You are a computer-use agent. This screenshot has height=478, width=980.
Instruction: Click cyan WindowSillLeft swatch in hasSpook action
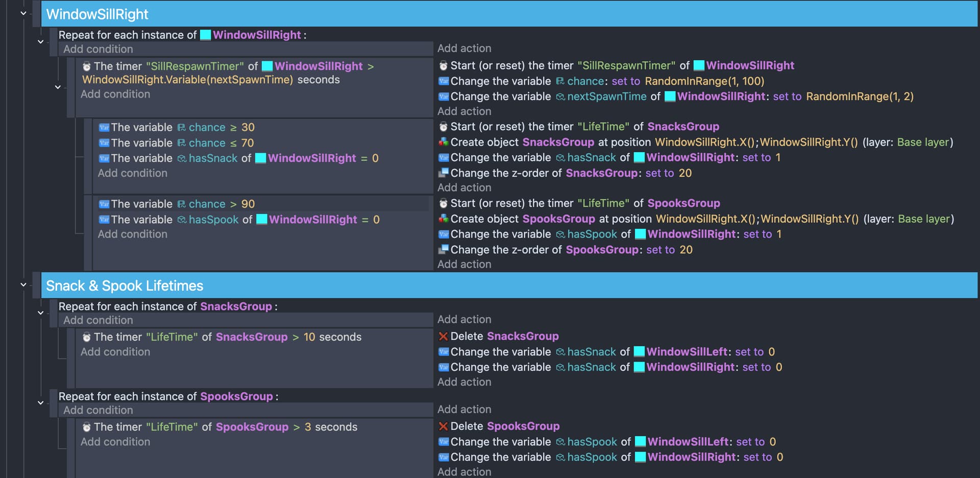click(x=640, y=442)
